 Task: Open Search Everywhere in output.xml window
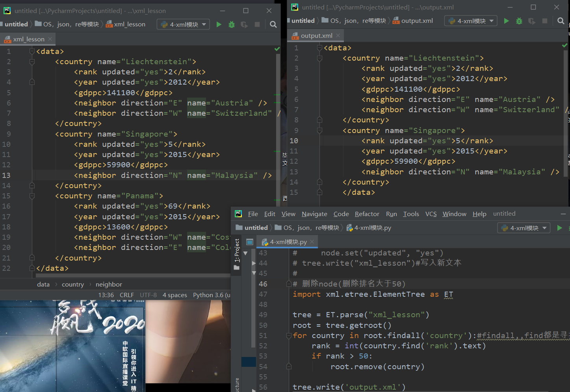click(561, 21)
